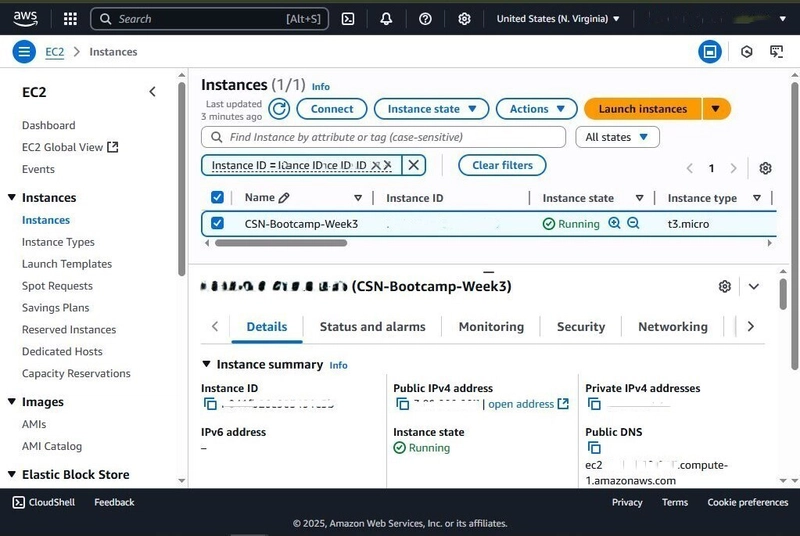Switch to the Status and alarms tab
This screenshot has width=800, height=536.
tap(372, 327)
